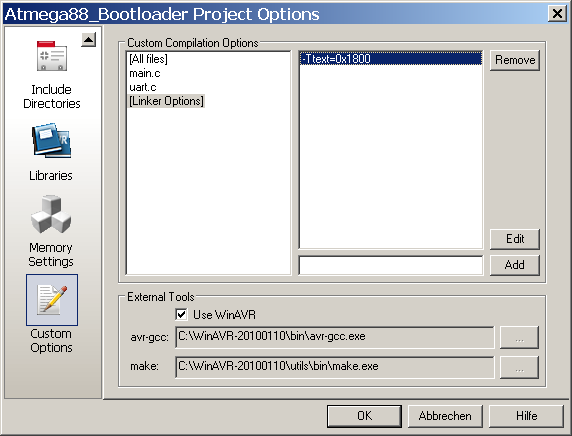Screen dimensions: 572x436
Task: Open the Include Directories section icon
Action: click(x=51, y=56)
